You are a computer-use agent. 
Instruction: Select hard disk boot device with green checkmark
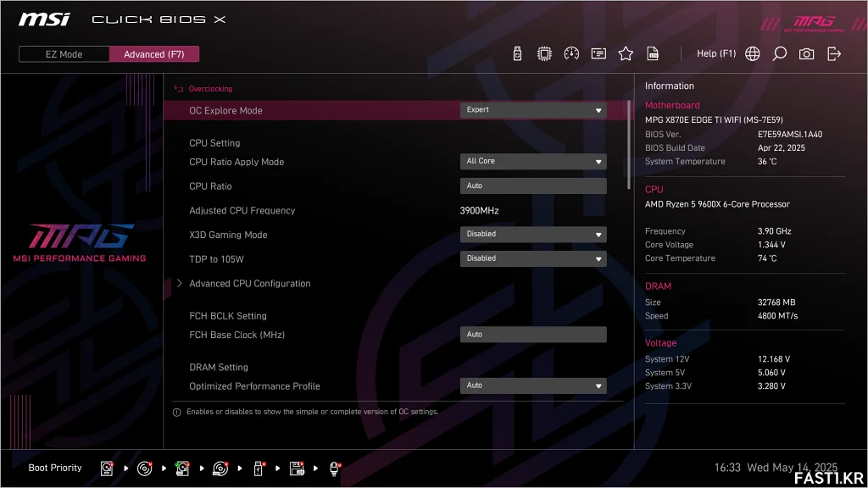point(182,469)
